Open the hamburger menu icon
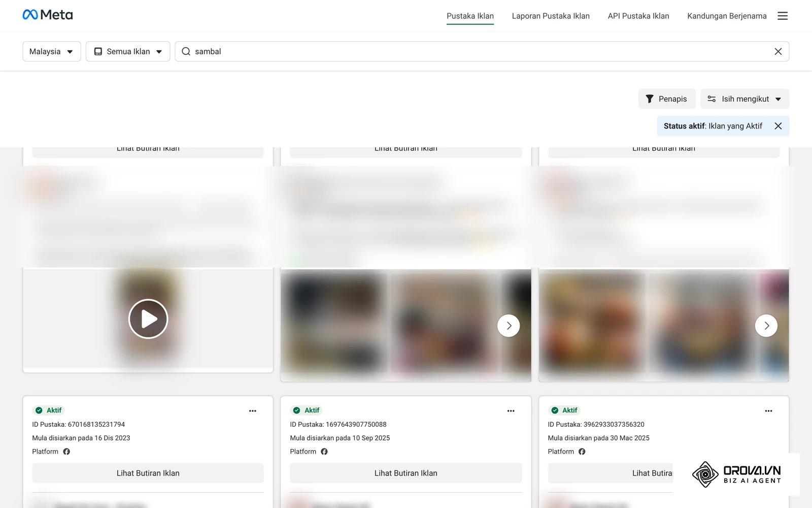 tap(783, 16)
